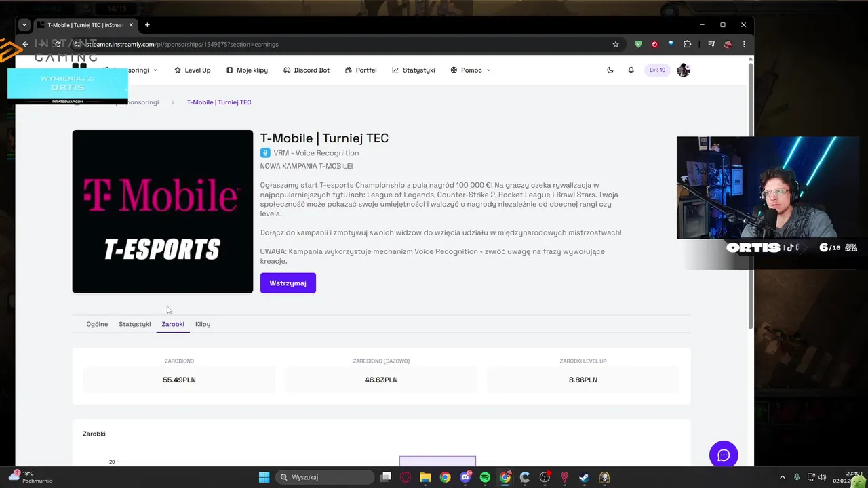Image resolution: width=868 pixels, height=488 pixels.
Task: Open the red circular browser extension
Action: 654,44
